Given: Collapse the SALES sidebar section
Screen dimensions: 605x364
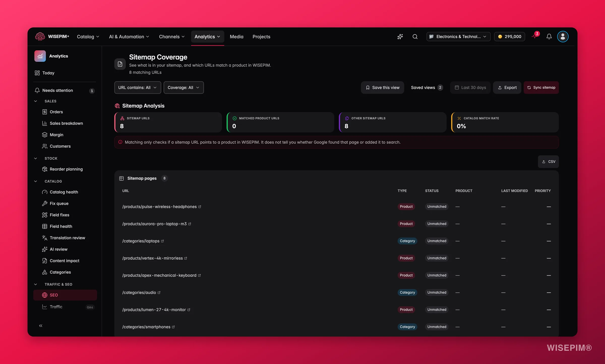Looking at the screenshot, I should [x=36, y=101].
